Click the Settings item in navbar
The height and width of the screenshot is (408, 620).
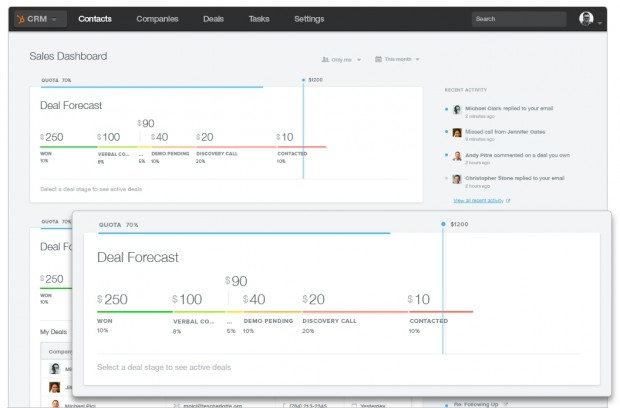pyautogui.click(x=309, y=19)
